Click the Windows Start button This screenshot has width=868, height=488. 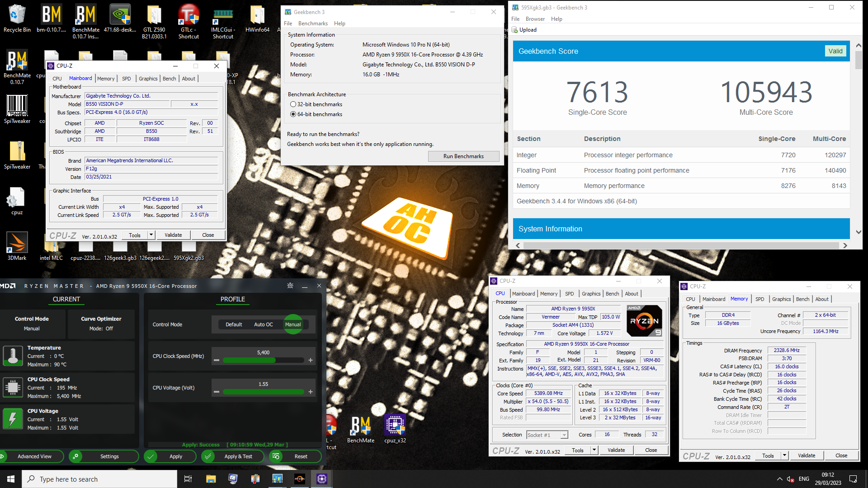(11, 479)
